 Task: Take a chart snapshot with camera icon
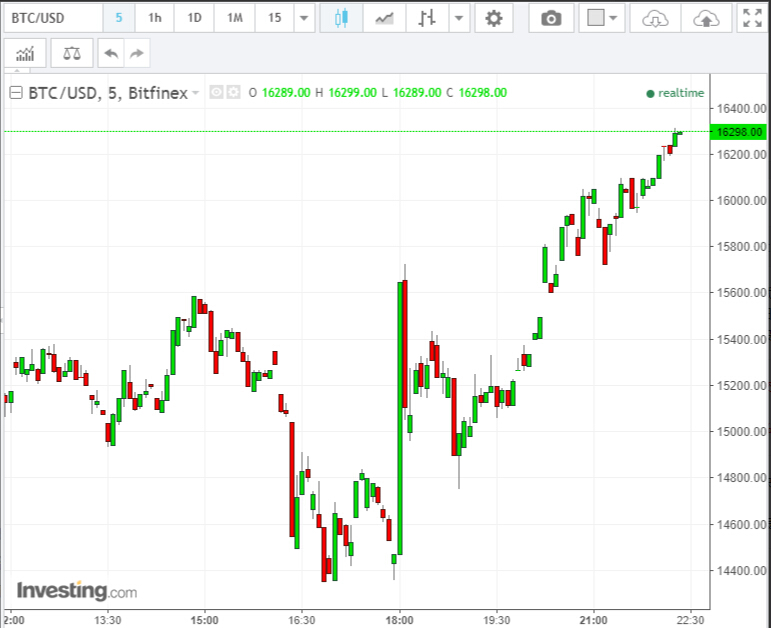point(551,18)
